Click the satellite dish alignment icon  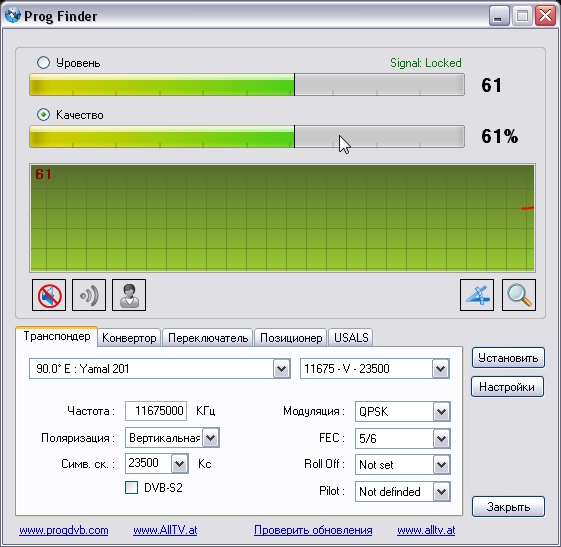(477, 295)
